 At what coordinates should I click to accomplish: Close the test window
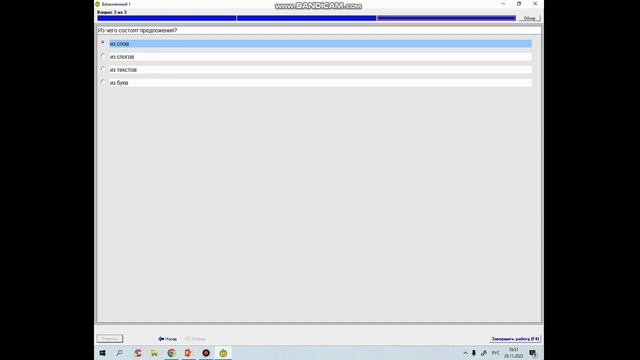pos(535,4)
